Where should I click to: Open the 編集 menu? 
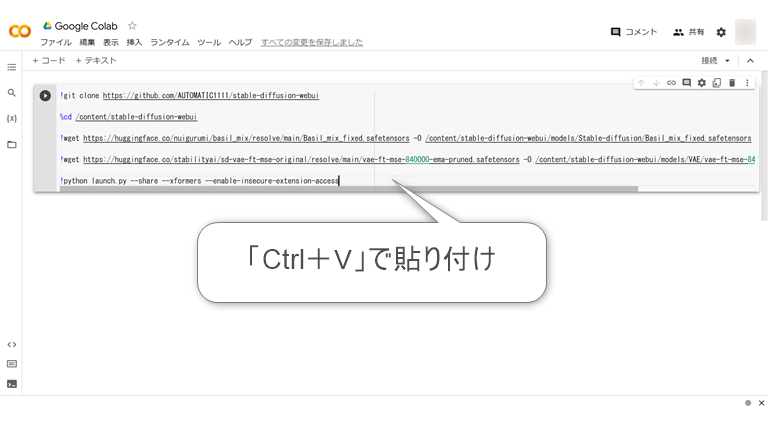(87, 43)
